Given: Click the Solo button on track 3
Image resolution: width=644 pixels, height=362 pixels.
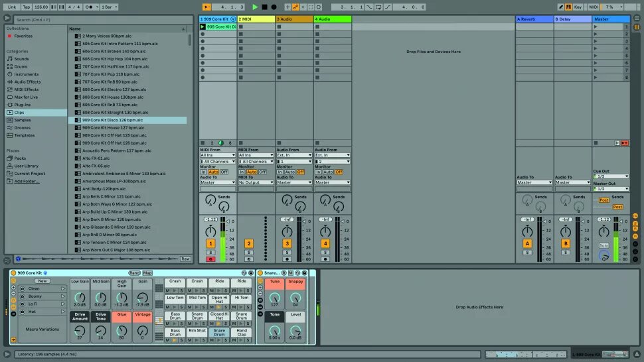Looking at the screenshot, I should [287, 253].
